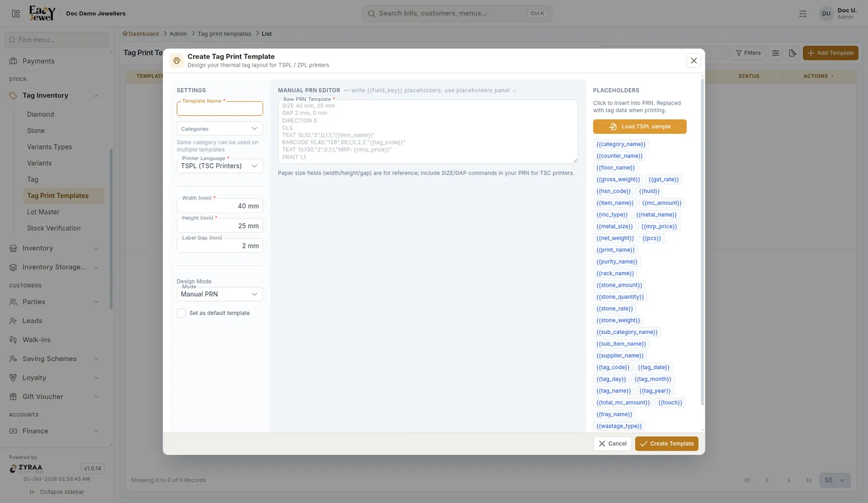Image resolution: width=868 pixels, height=503 pixels.
Task: Jump to the first page arrow
Action: 748,480
